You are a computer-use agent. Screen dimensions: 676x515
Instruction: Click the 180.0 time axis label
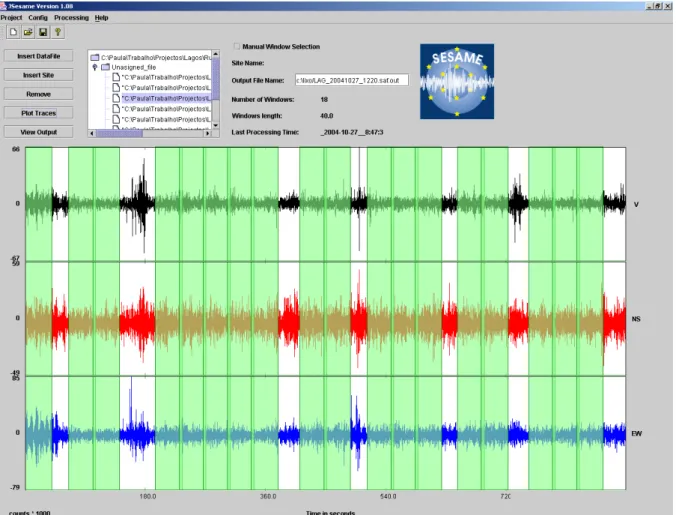pos(148,496)
